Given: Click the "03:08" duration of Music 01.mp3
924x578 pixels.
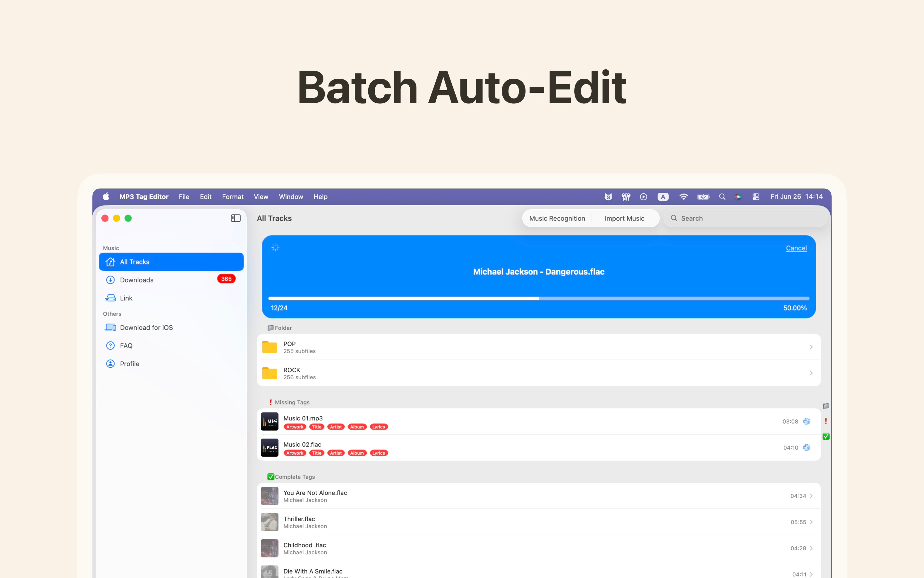Looking at the screenshot, I should point(790,421).
